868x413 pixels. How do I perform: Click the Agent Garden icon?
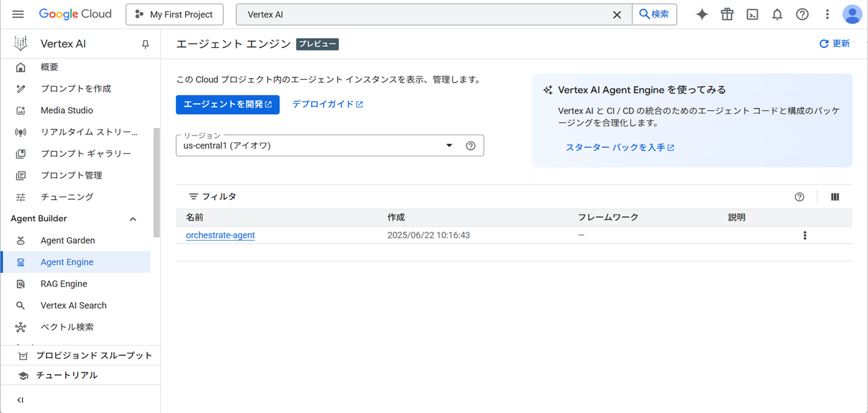(x=20, y=241)
